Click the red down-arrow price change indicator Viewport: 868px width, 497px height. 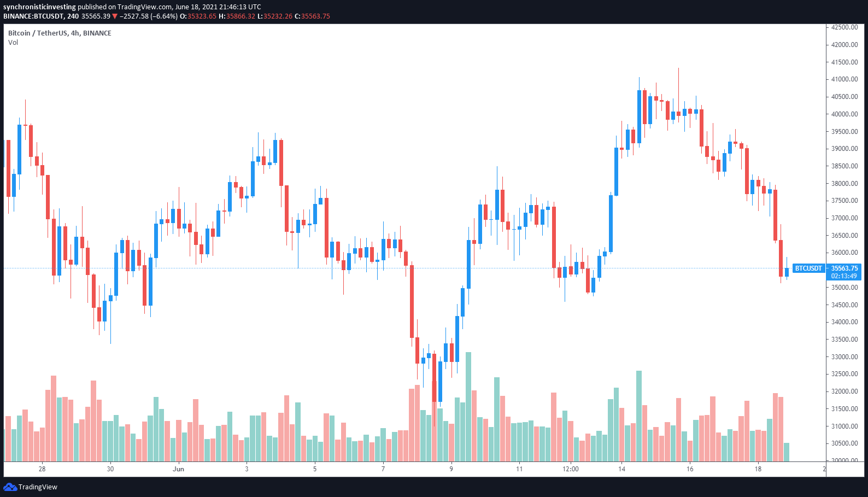pos(115,16)
